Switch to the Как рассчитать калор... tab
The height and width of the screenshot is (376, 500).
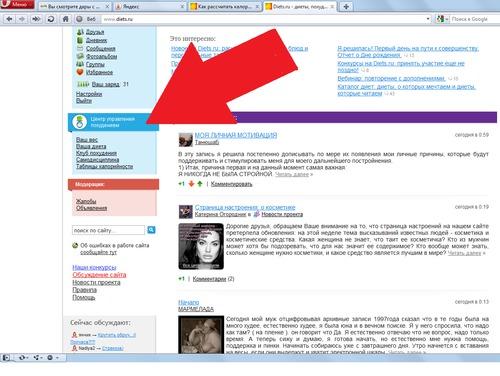click(224, 6)
